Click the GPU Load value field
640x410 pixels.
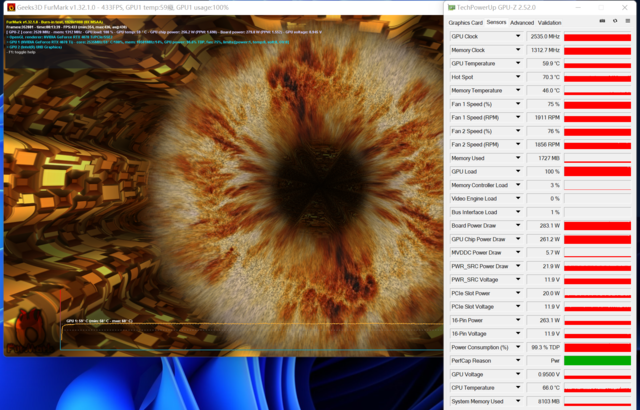click(x=543, y=171)
